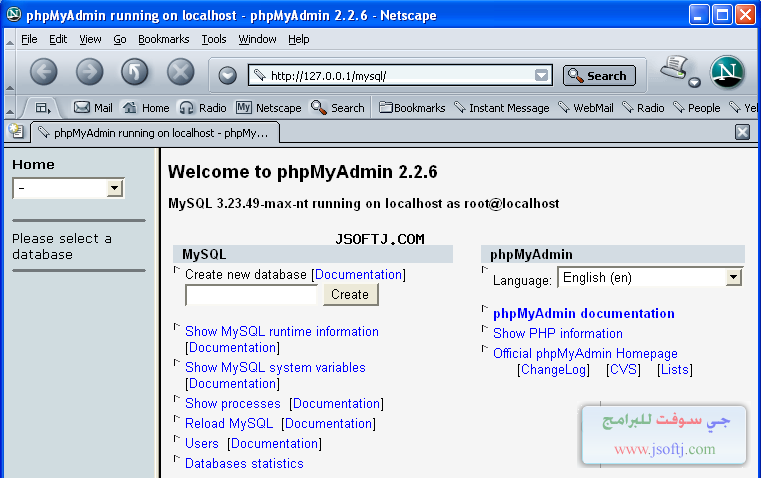
Task: Open the database selection dropdown in sidebar
Action: 68,188
